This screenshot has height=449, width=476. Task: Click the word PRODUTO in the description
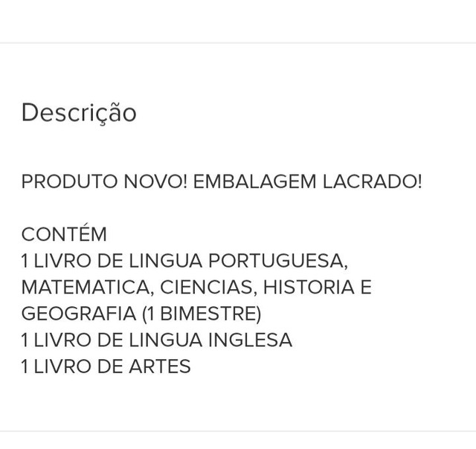[69, 181]
